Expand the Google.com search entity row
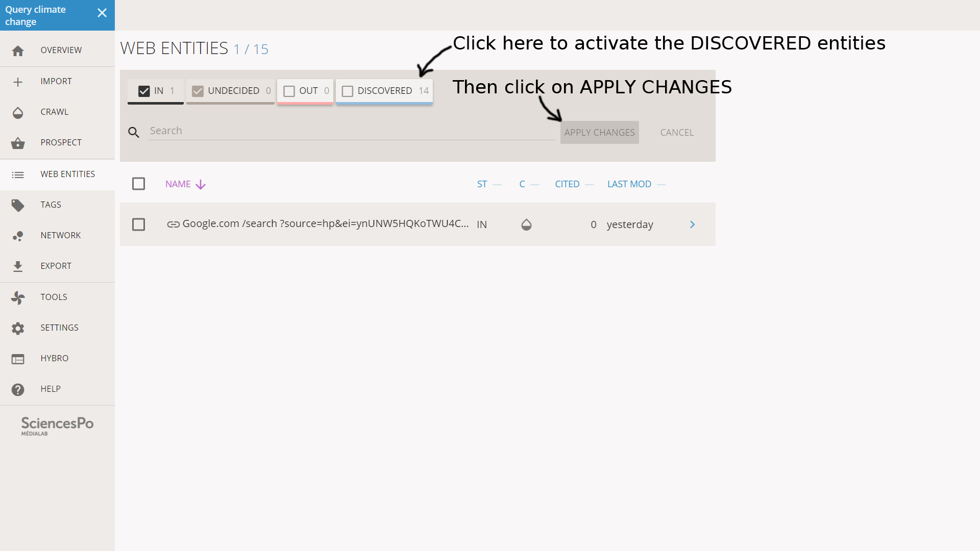Viewport: 980px width, 551px height. [x=692, y=224]
